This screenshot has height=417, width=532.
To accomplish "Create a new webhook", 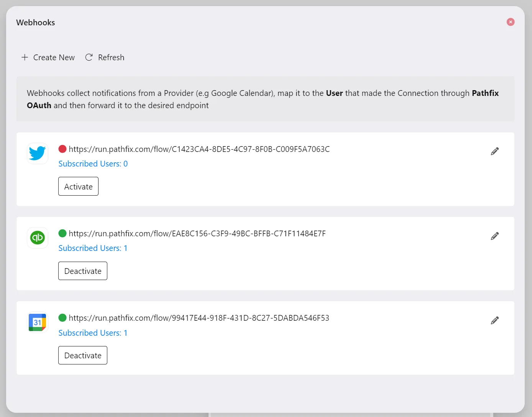I will [48, 57].
